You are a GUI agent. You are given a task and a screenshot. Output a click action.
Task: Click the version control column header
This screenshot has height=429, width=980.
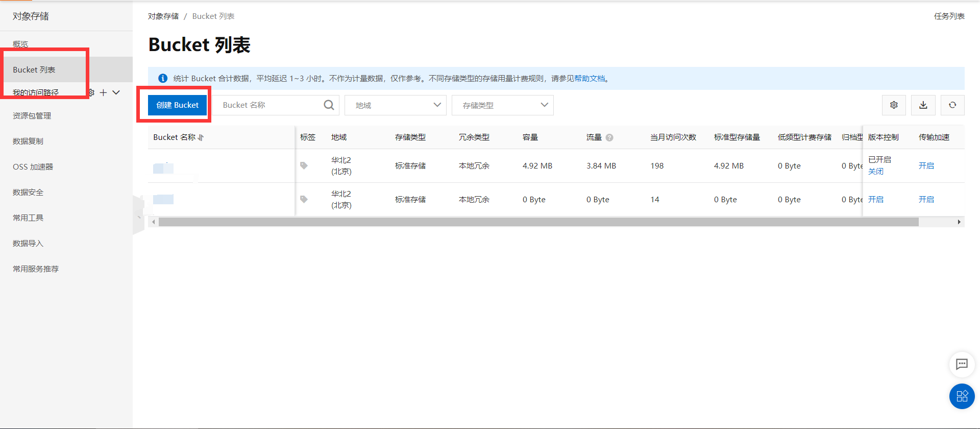[884, 137]
